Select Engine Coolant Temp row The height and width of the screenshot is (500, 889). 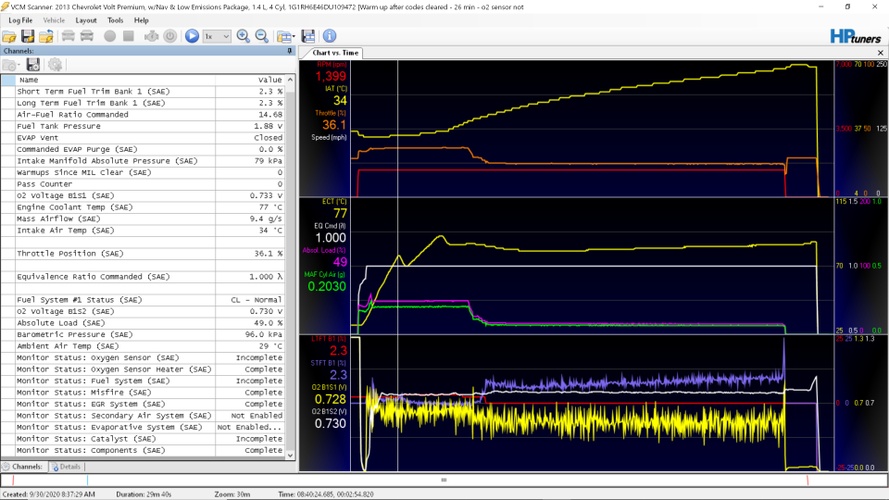click(x=143, y=207)
